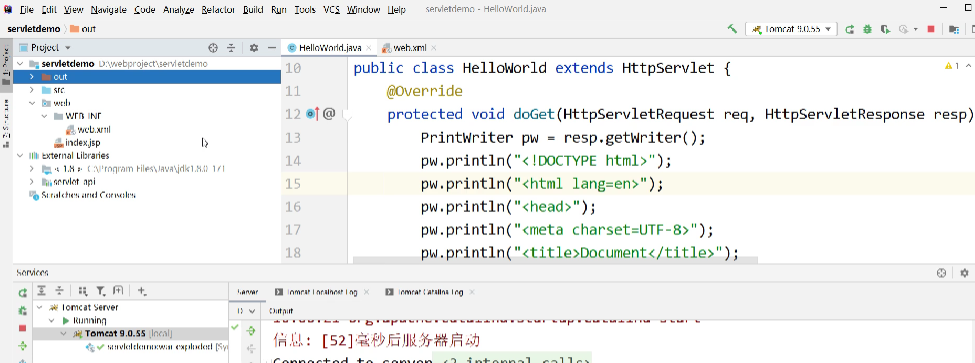The image size is (975, 363).
Task: Open the Help menu
Action: tap(397, 9)
